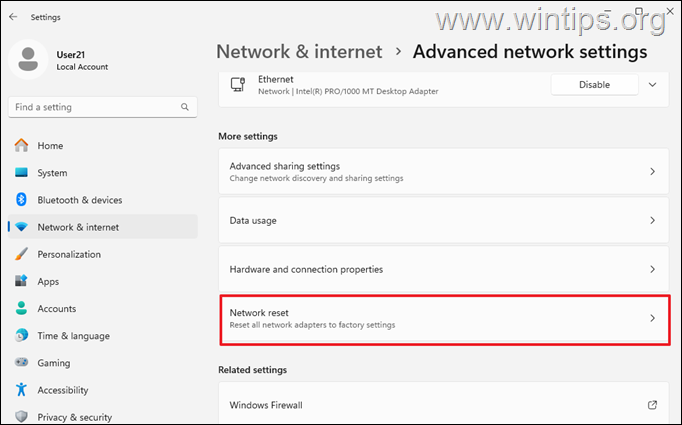Click the User21 profile avatar

[x=29, y=59]
